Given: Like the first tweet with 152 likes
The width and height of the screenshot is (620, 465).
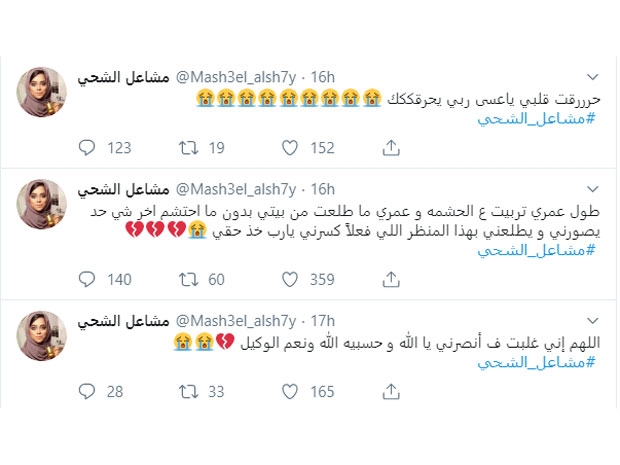Looking at the screenshot, I should pyautogui.click(x=289, y=148).
